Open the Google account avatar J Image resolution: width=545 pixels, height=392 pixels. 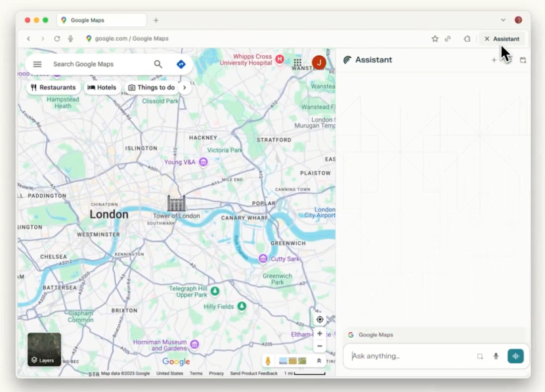point(318,62)
